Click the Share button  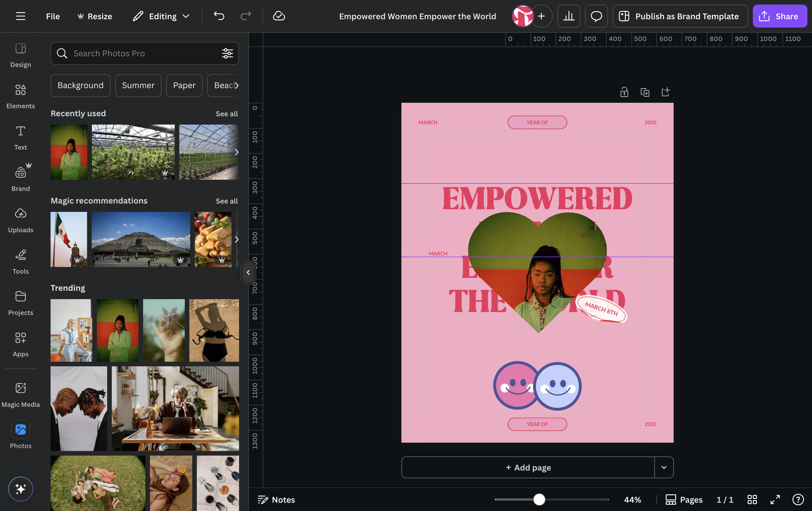[x=780, y=16]
